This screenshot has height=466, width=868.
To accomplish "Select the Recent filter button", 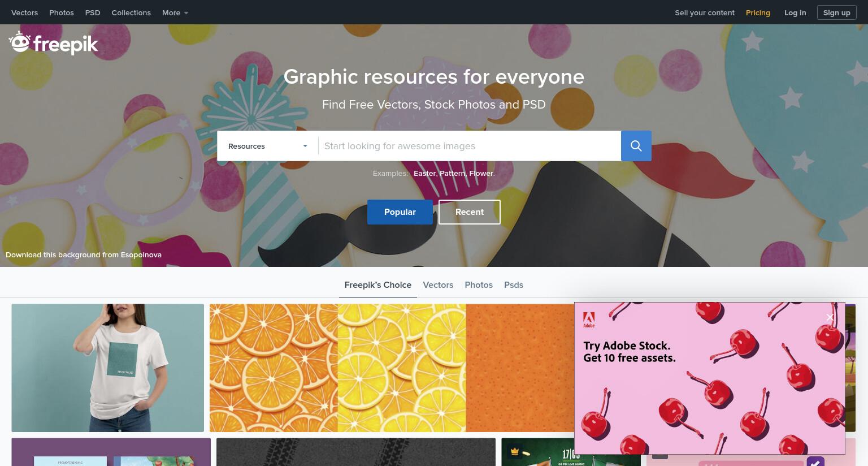I will (x=470, y=212).
